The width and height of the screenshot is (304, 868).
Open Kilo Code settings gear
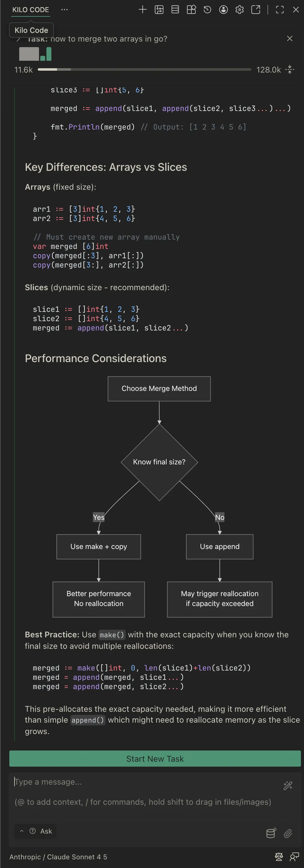point(240,10)
